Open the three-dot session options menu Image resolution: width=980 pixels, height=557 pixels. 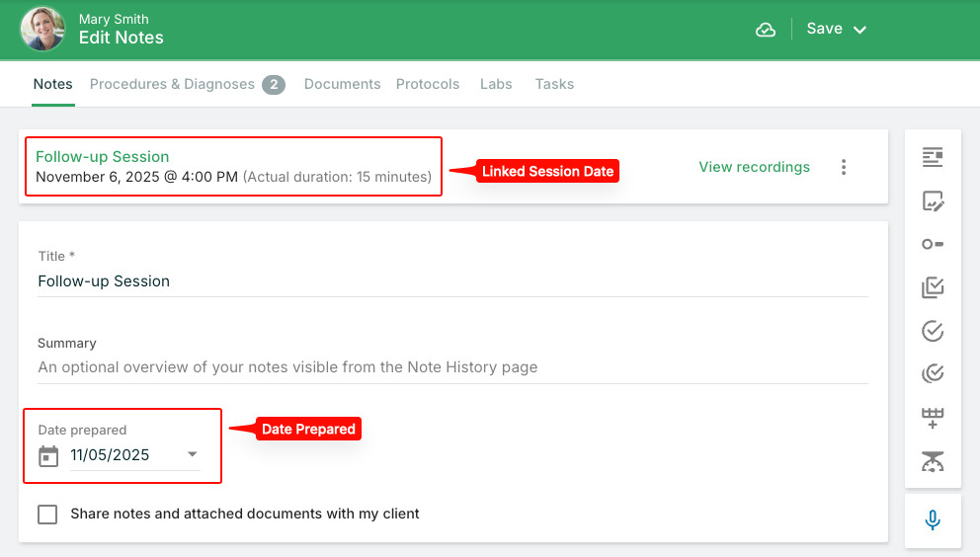[x=844, y=167]
